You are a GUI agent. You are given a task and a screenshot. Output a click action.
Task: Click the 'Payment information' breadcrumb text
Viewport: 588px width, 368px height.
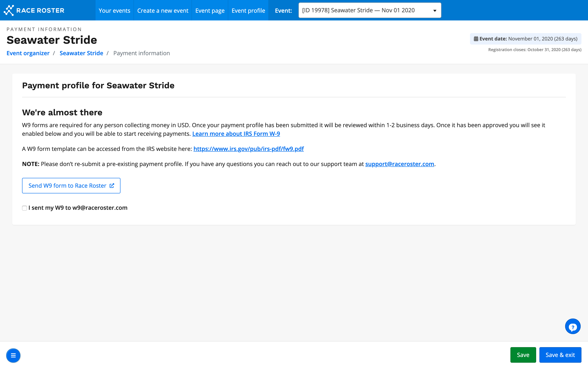[141, 53]
